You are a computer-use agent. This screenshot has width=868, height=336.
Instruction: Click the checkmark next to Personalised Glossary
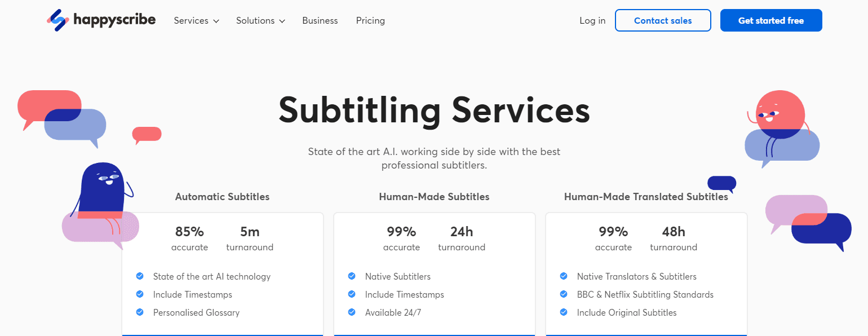140,312
